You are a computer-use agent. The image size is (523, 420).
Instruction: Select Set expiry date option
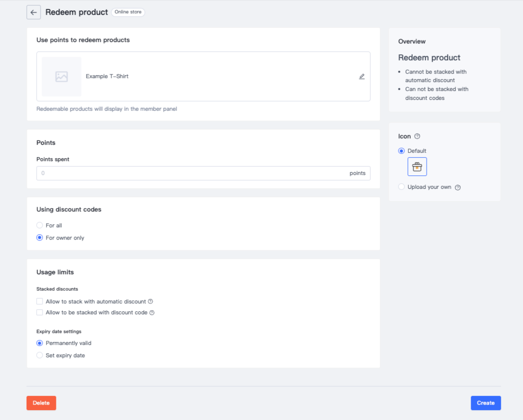pos(40,355)
